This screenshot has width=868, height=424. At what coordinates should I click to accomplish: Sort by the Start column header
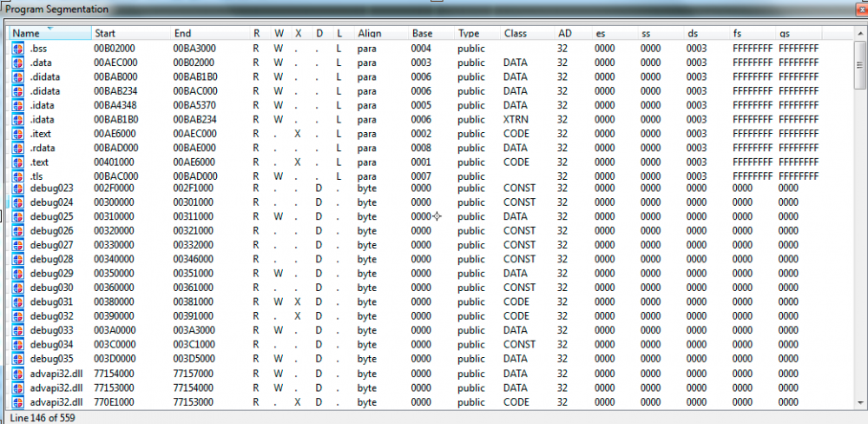pos(104,33)
